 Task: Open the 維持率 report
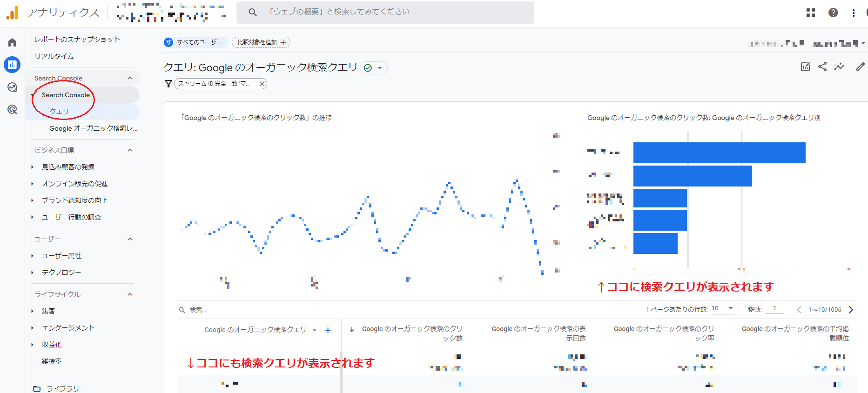click(52, 361)
